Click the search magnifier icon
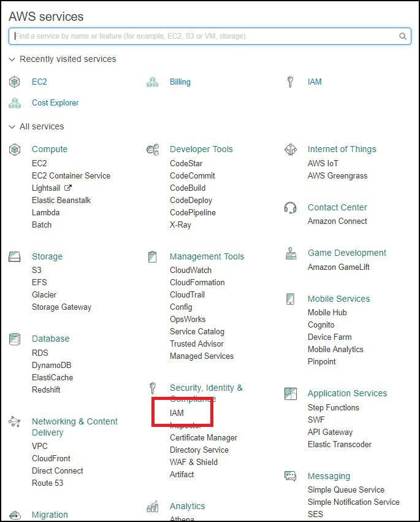The height and width of the screenshot is (522, 420). click(402, 36)
